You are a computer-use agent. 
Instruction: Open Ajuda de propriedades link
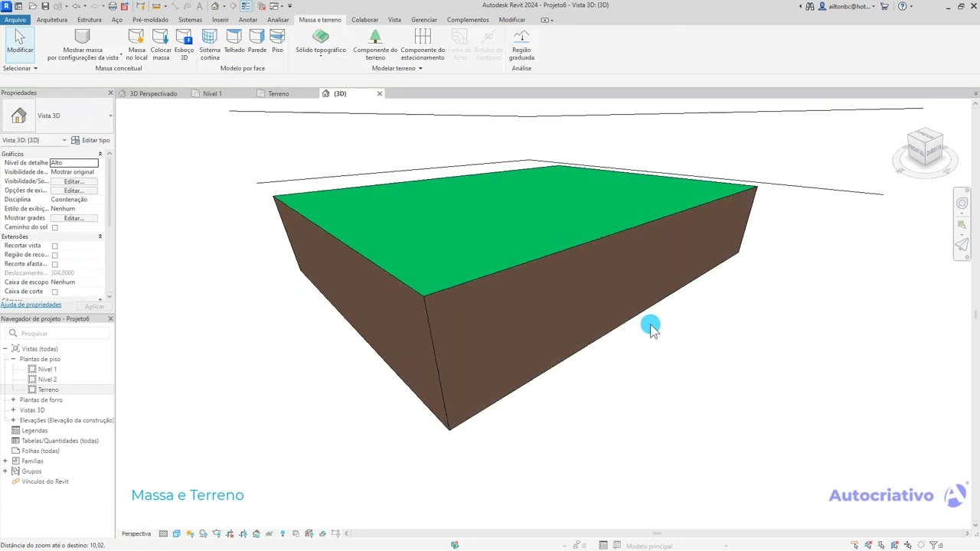point(31,305)
